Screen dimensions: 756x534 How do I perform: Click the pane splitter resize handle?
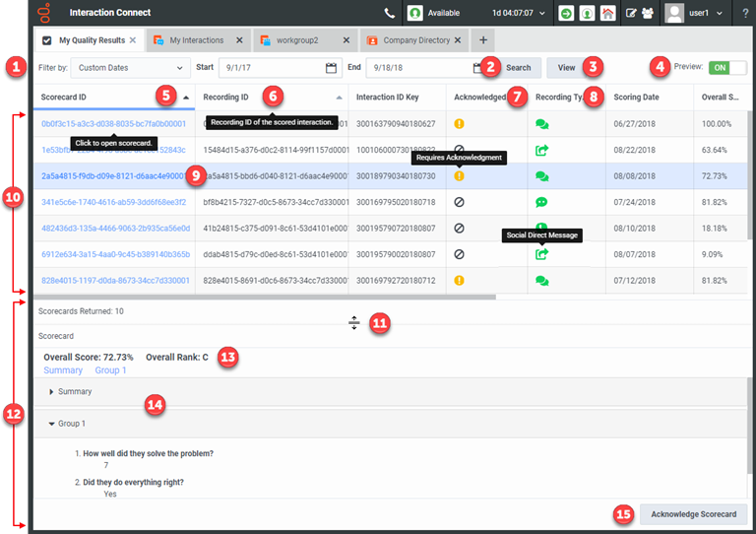[354, 322]
